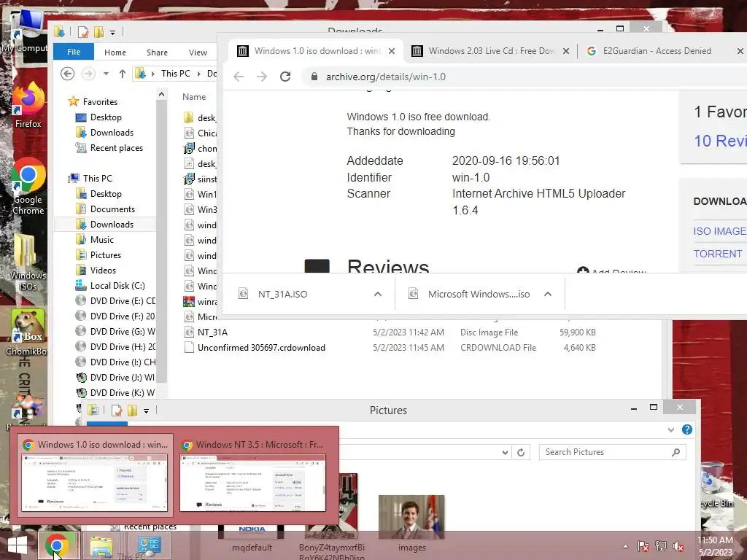Open Quick Access Toolbar dropdown in Pictures window
The width and height of the screenshot is (747, 560).
146,411
